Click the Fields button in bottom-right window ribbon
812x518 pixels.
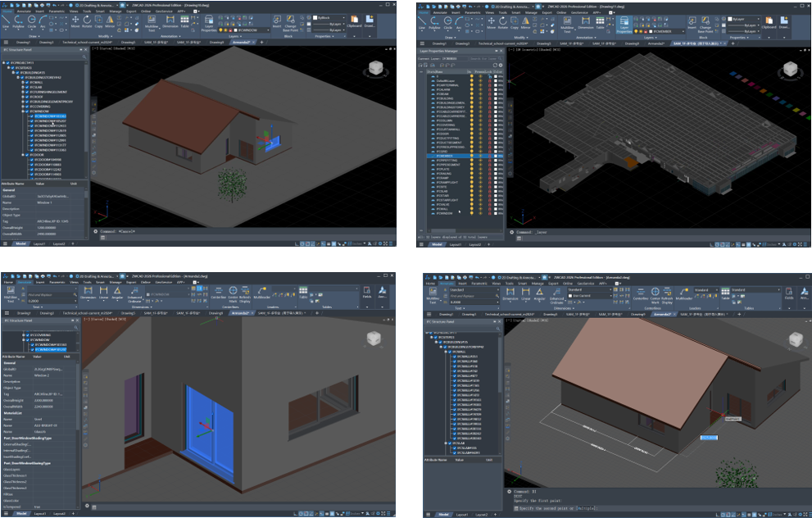(x=788, y=294)
